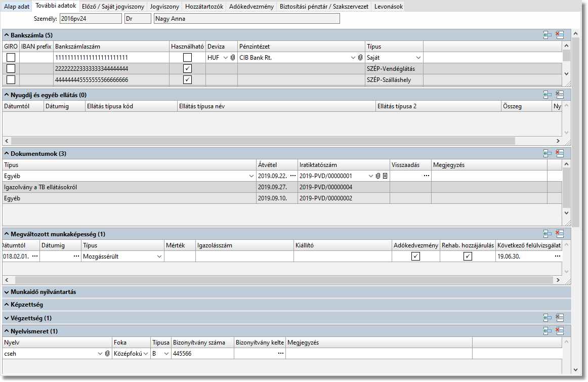Open date picker dots in Visszaadás cell
Screen dimensions: 588x382
pyautogui.click(x=427, y=176)
